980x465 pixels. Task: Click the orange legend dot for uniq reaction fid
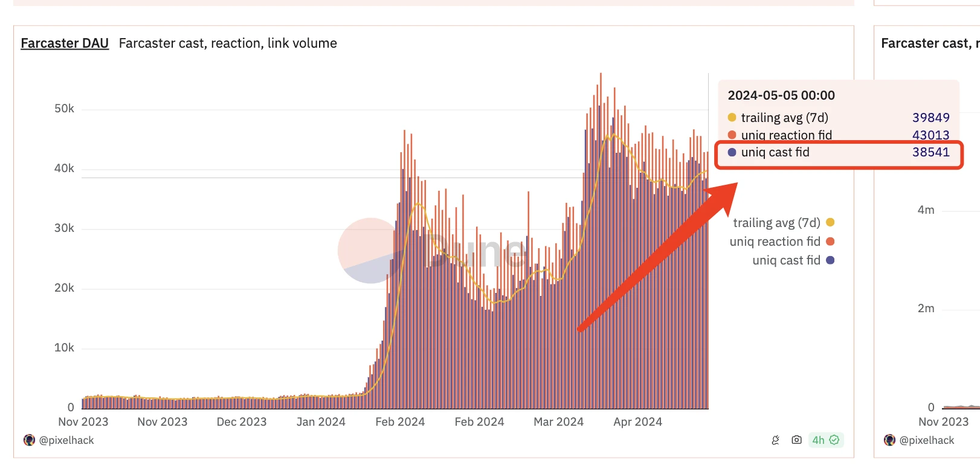click(830, 242)
